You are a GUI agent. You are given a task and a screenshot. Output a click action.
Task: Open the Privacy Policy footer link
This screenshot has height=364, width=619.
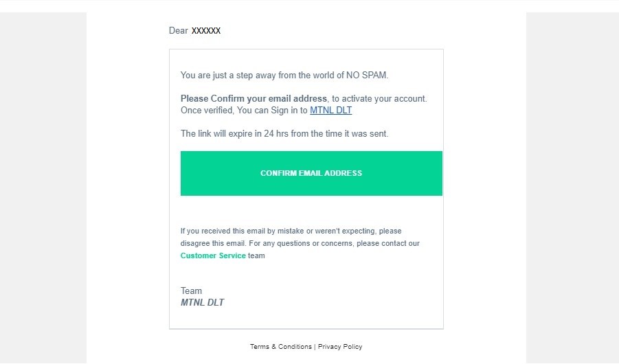340,346
